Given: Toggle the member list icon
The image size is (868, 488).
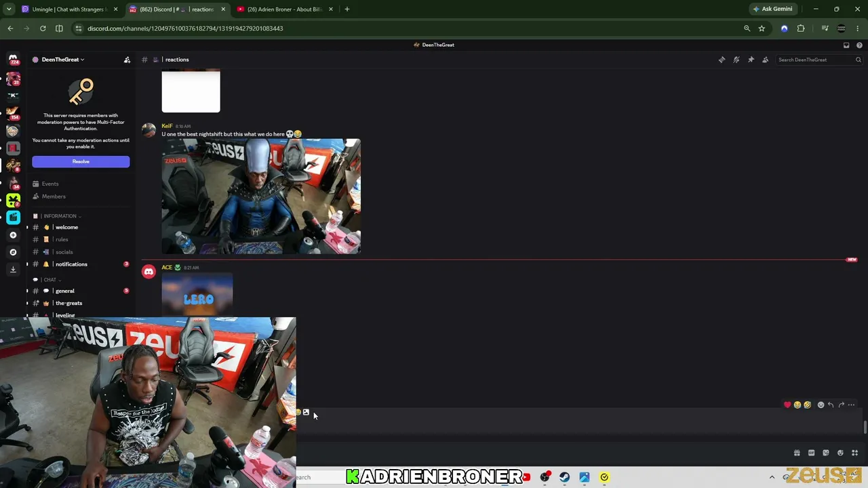Looking at the screenshot, I should (766, 60).
